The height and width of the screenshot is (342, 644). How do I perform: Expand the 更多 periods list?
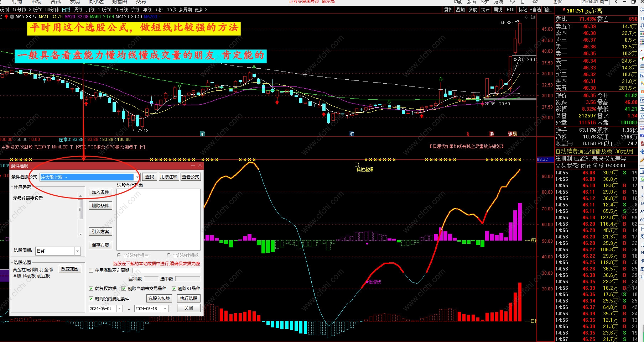201,10
